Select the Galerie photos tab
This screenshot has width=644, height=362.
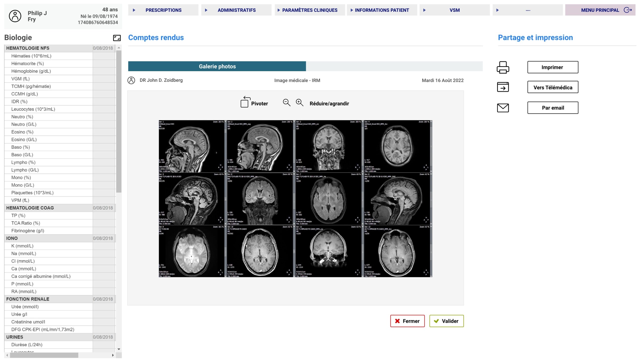tap(217, 66)
